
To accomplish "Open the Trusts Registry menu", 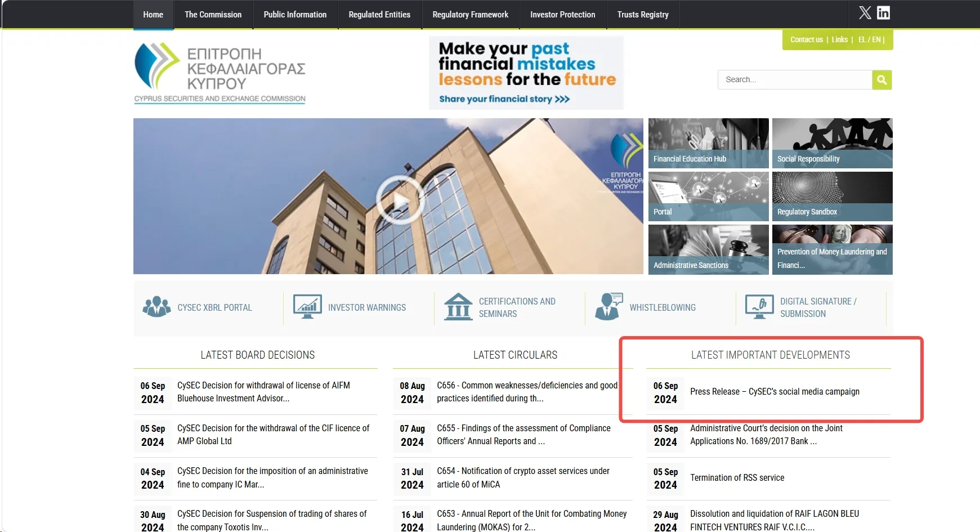I will coord(643,15).
